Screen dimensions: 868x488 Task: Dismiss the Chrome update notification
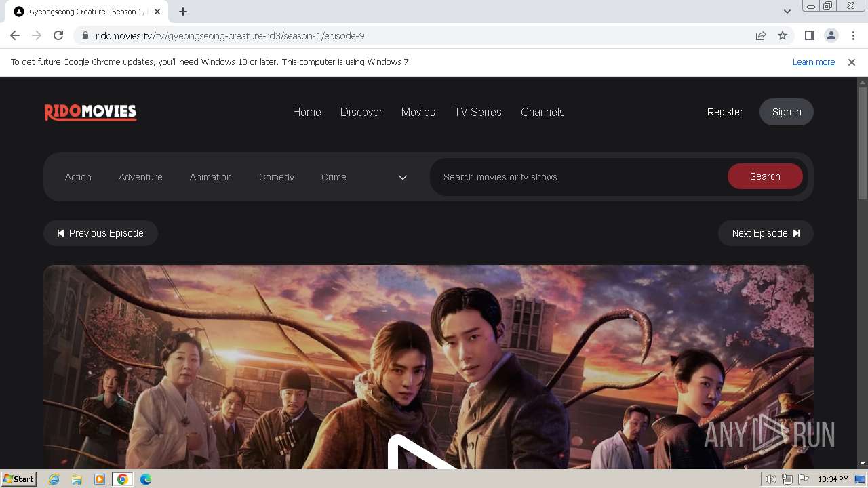click(852, 62)
